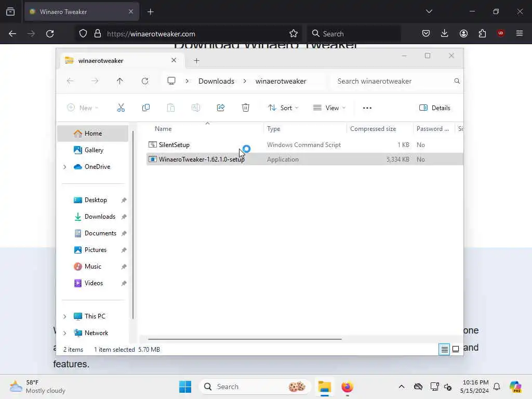Open Firefox View icon at tab bar left
Viewport: 532px width, 399px height.
(10, 11)
